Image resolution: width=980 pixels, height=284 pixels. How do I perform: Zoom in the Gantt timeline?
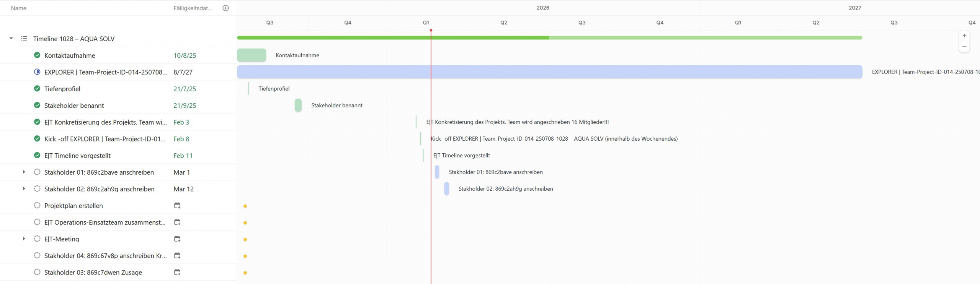pyautogui.click(x=964, y=36)
